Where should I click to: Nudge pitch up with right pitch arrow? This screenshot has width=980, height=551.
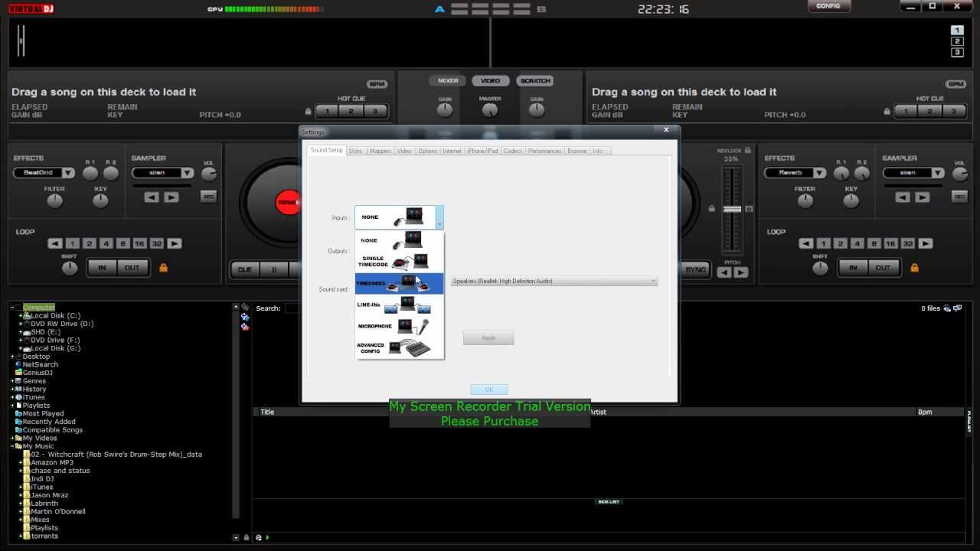[x=740, y=272]
